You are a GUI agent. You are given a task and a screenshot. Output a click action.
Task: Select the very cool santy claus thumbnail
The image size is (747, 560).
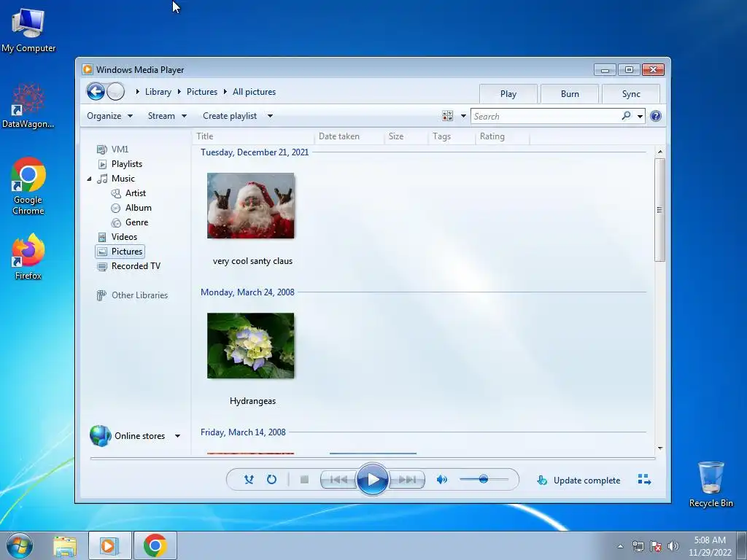[251, 206]
